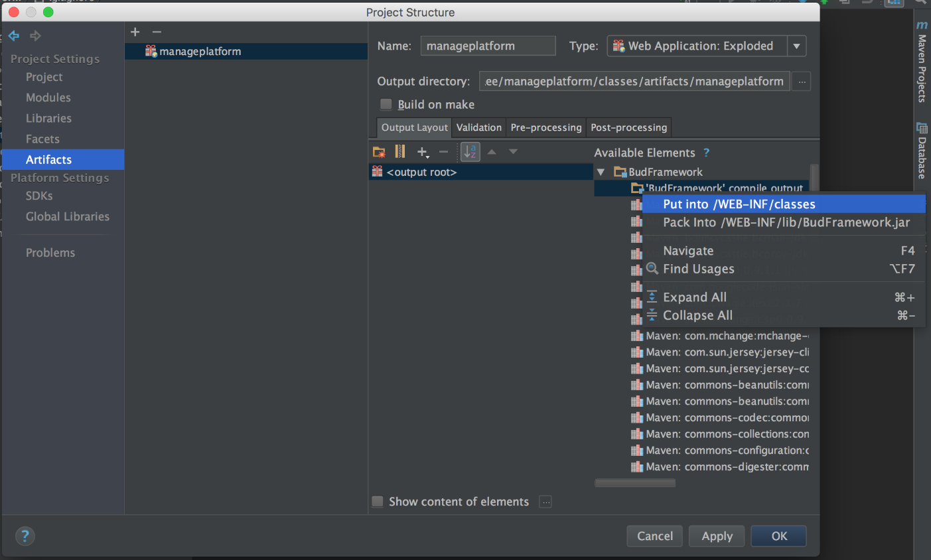Select Maven: com.sun.jersey:jersey-cli item
The width and height of the screenshot is (931, 560).
tap(719, 352)
